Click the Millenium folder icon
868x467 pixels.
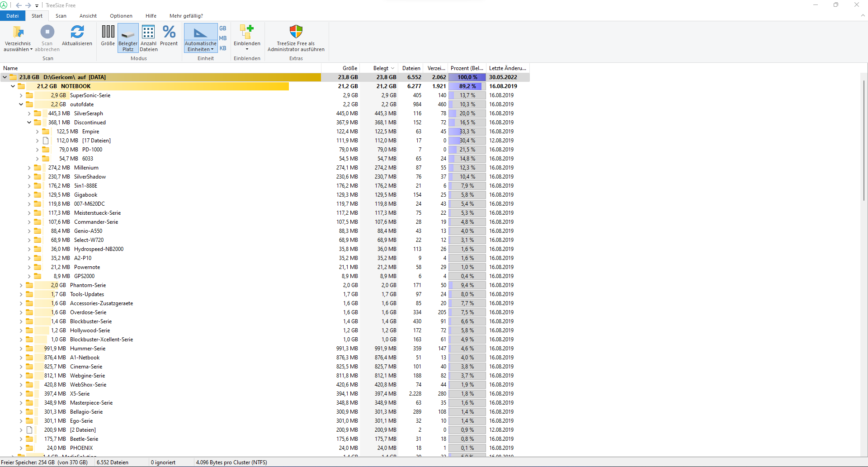pyautogui.click(x=38, y=167)
